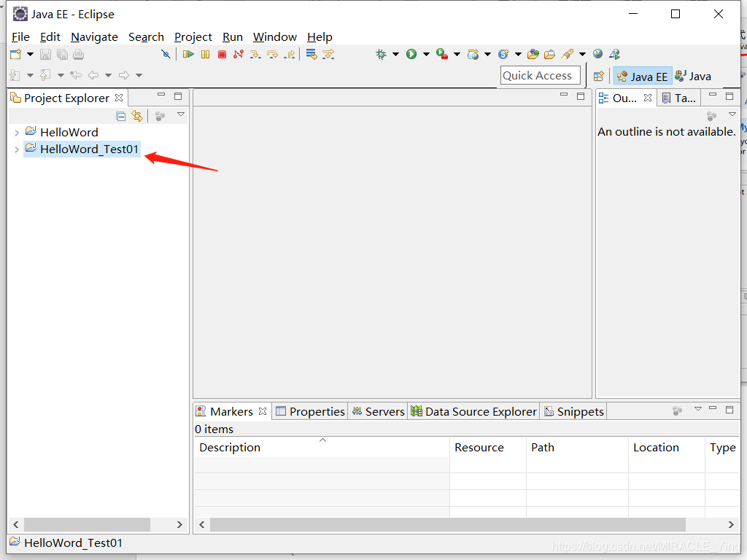This screenshot has height=560, width=747.
Task: Click the Open Perspective icon
Action: click(x=599, y=76)
